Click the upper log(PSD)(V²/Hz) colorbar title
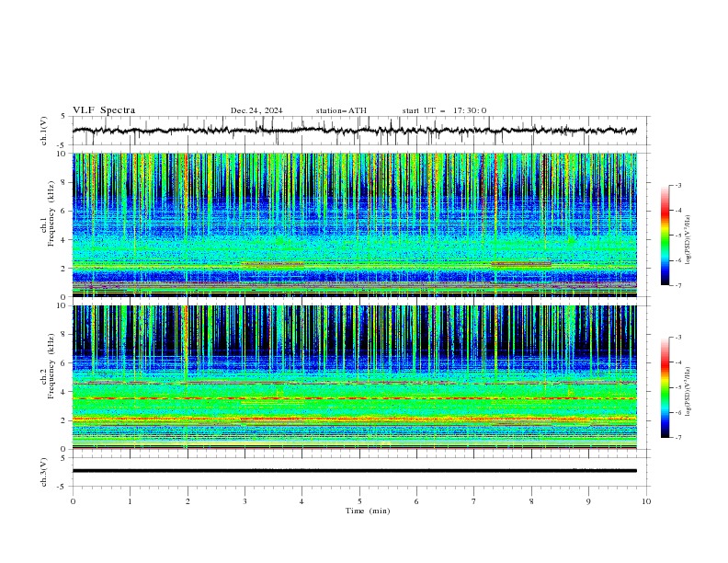The height and width of the screenshot is (563, 728). click(688, 240)
